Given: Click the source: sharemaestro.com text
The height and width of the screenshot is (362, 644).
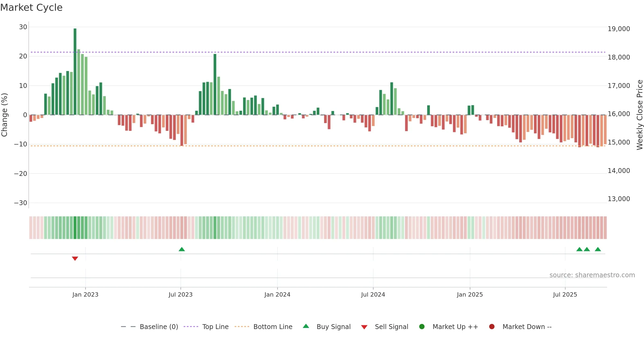Looking at the screenshot, I should 592,275.
